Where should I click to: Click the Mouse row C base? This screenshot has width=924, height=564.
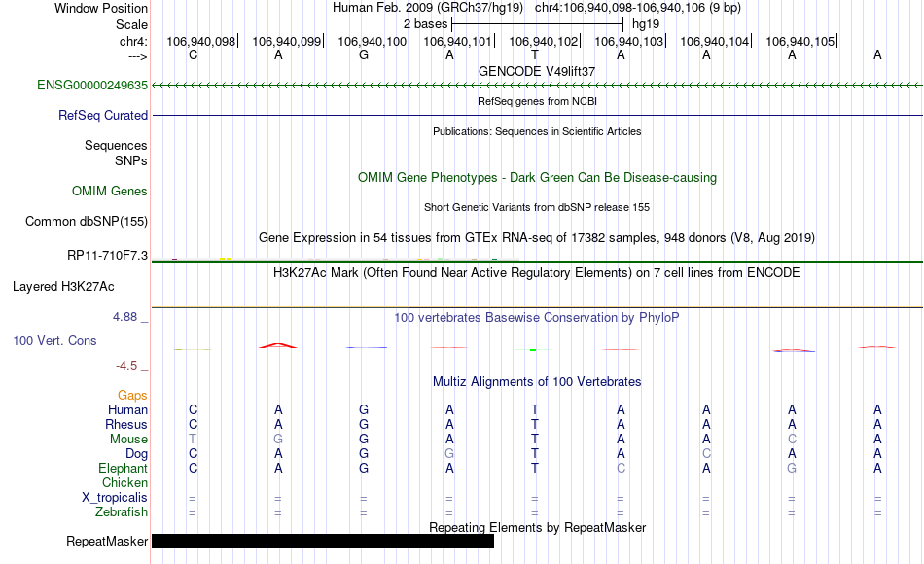[792, 440]
